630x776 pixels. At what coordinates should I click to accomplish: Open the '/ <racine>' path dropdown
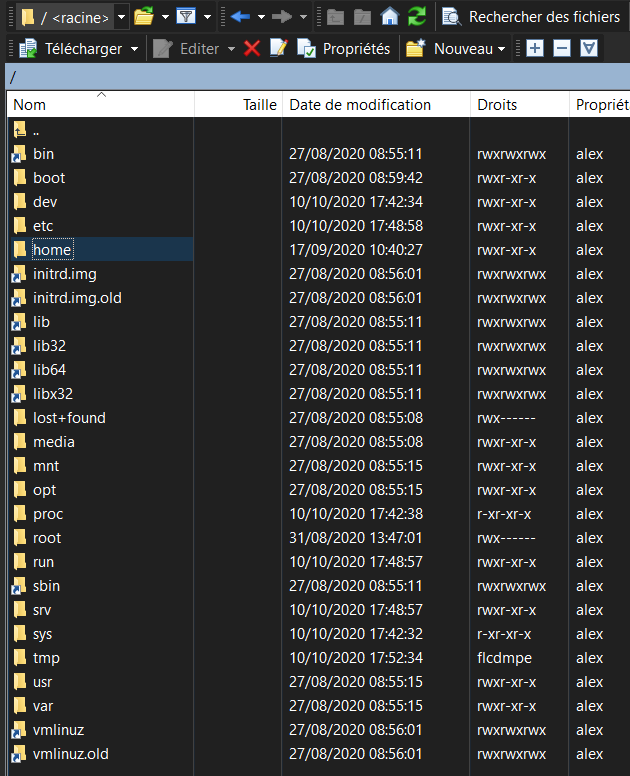click(121, 16)
